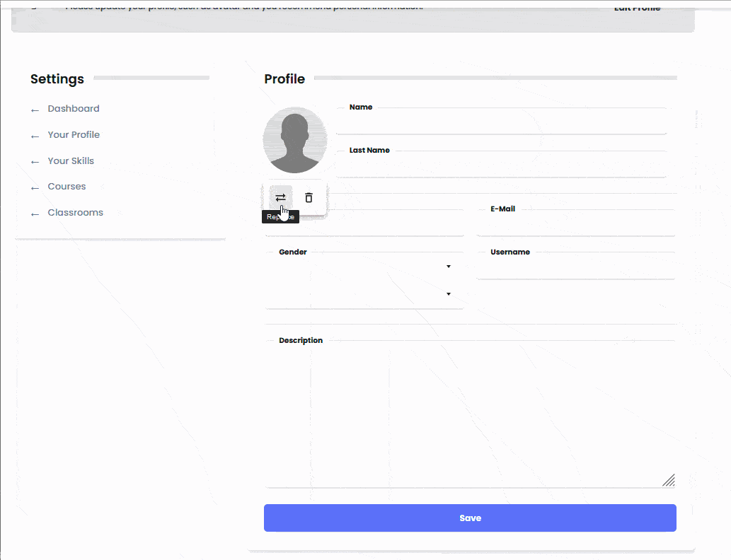Open the second dropdown below Gender
The height and width of the screenshot is (560, 731).
(x=448, y=293)
